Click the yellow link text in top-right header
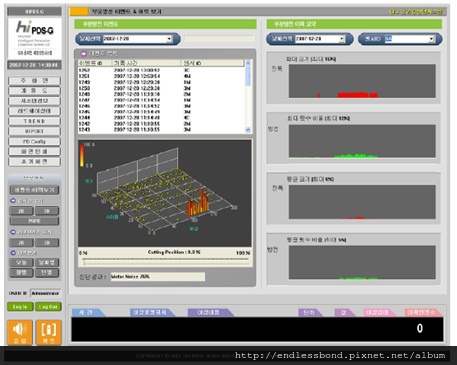Image resolution: width=457 pixels, height=365 pixels. coord(416,12)
